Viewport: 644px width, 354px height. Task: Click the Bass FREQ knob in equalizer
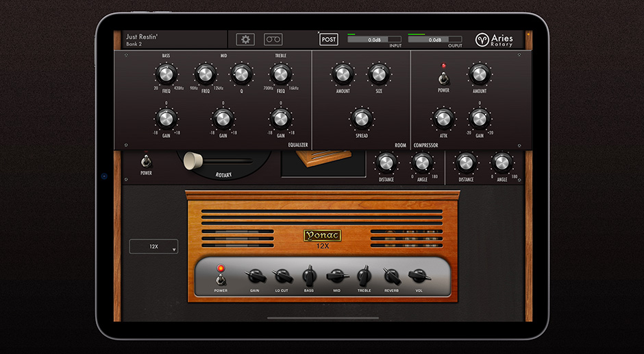click(166, 73)
